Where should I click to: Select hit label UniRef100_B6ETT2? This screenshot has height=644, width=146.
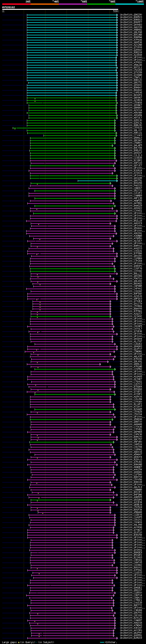click(131, 605)
